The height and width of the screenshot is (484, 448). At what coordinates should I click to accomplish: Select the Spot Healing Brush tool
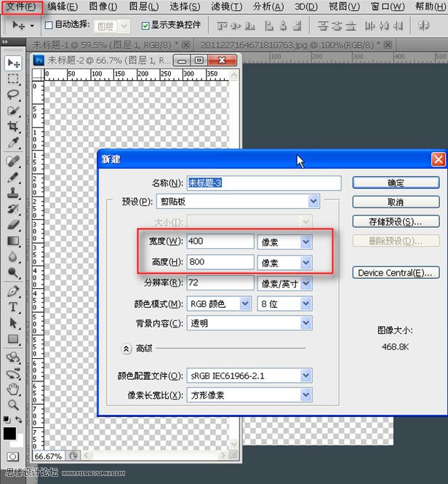[13, 161]
